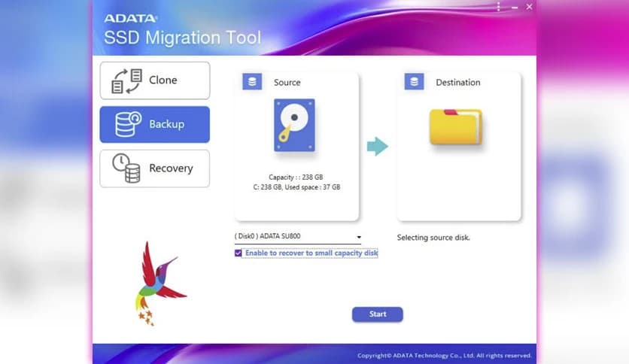Click the Backup database icon

click(128, 124)
